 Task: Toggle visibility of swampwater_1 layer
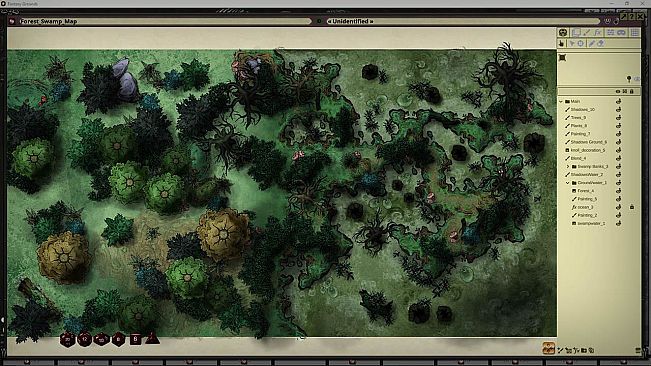(x=618, y=223)
